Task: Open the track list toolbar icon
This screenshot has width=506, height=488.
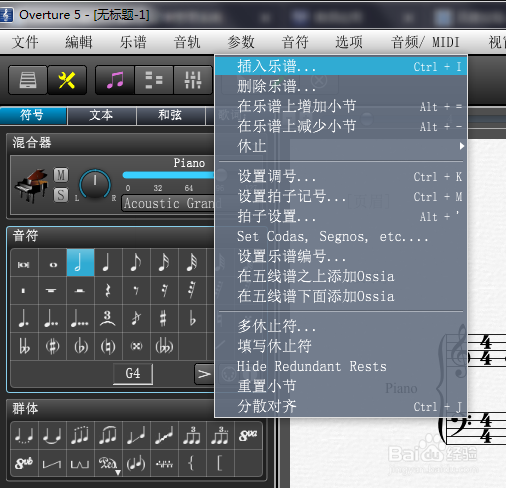Action: (x=154, y=80)
